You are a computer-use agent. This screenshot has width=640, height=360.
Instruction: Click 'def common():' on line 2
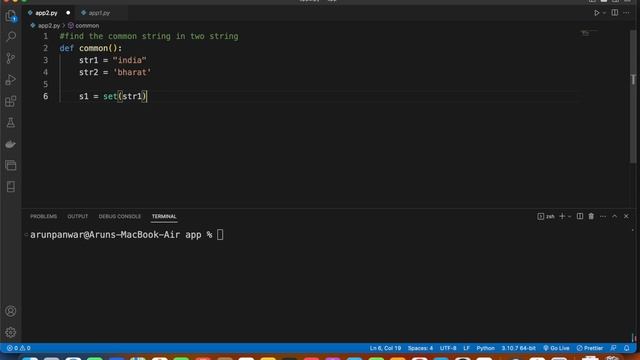click(x=91, y=48)
